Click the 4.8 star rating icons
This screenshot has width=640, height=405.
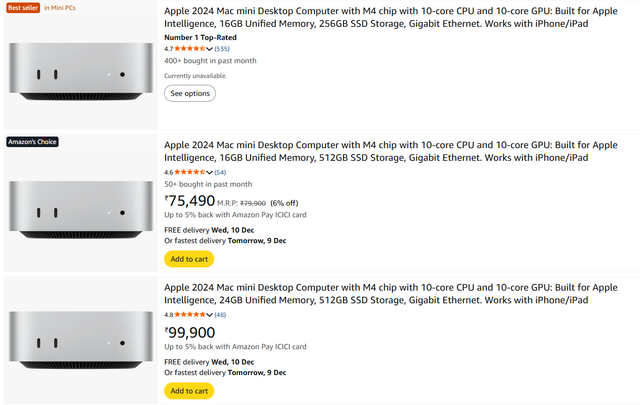pos(189,315)
